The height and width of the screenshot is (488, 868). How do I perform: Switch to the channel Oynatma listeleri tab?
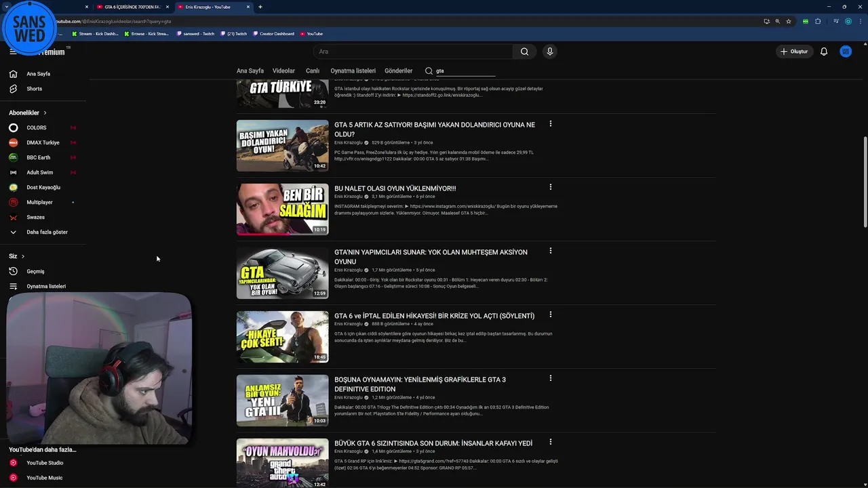tap(353, 70)
